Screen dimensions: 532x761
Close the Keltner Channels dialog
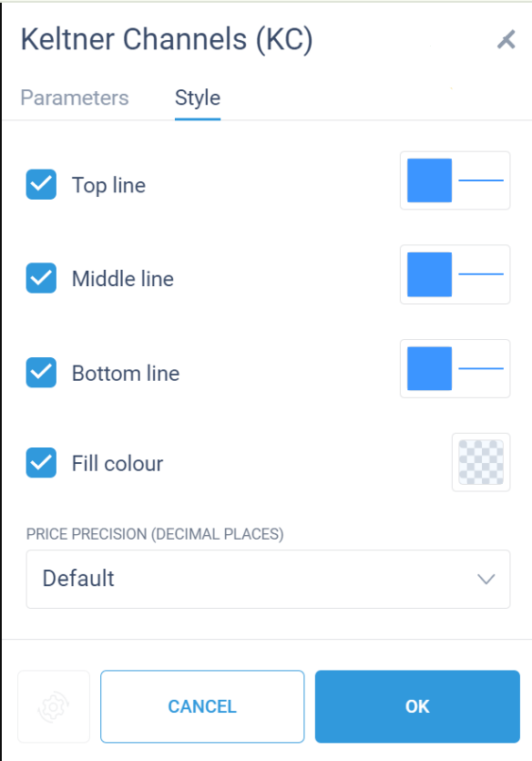tap(506, 40)
